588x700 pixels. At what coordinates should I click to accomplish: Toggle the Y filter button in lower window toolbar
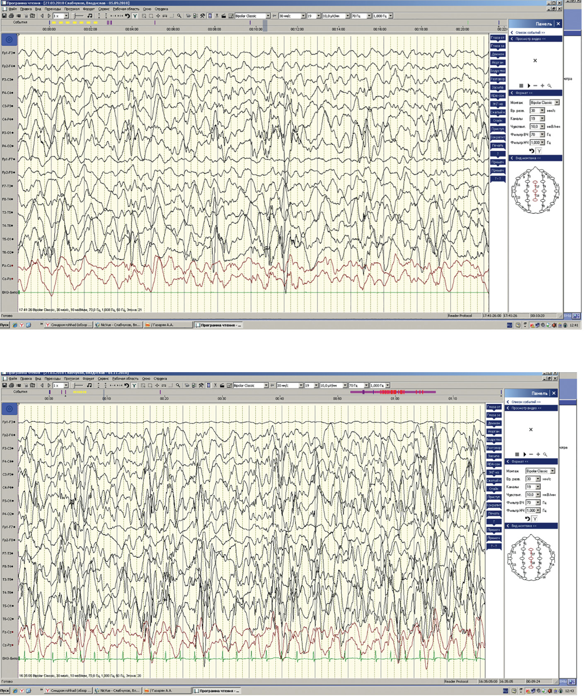[x=134, y=385]
